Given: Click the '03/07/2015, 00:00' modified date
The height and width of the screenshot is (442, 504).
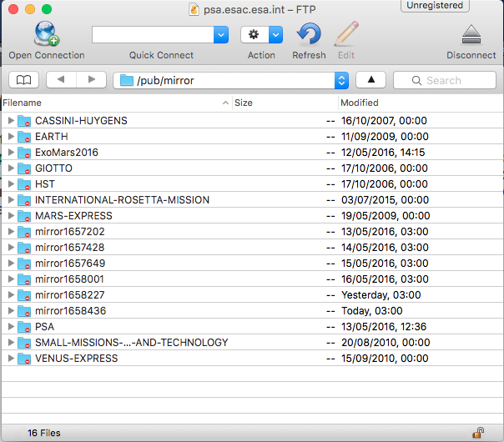Looking at the screenshot, I should click(x=385, y=200).
